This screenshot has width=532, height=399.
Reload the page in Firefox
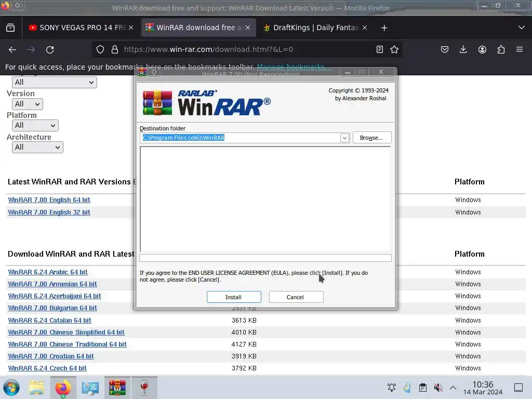50,49
